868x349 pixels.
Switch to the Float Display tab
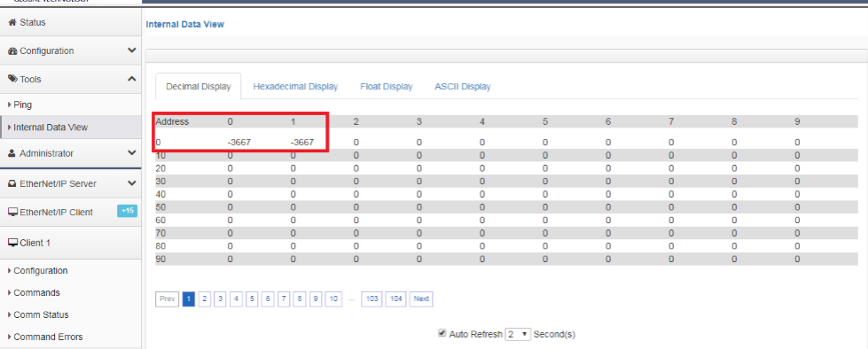point(387,87)
